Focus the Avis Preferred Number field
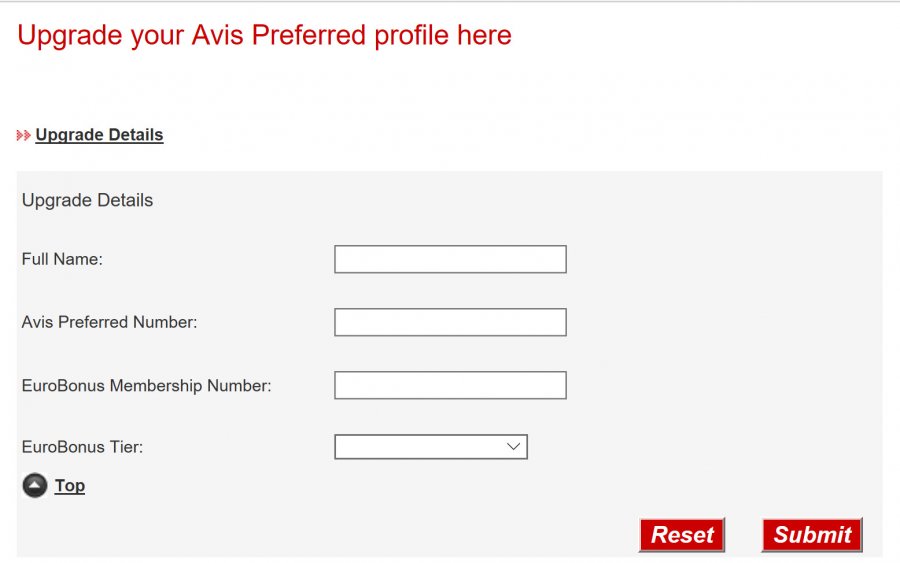The width and height of the screenshot is (900, 563). [x=450, y=322]
